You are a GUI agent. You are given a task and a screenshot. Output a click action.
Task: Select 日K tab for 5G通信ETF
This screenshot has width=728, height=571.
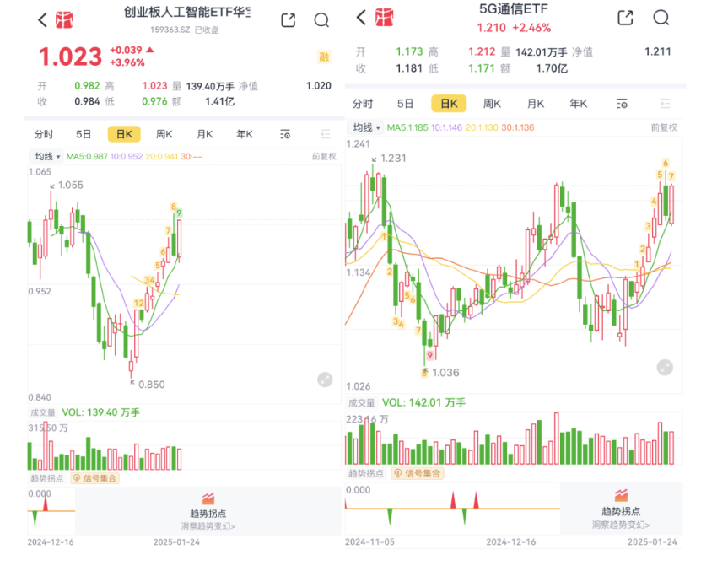pyautogui.click(x=449, y=104)
